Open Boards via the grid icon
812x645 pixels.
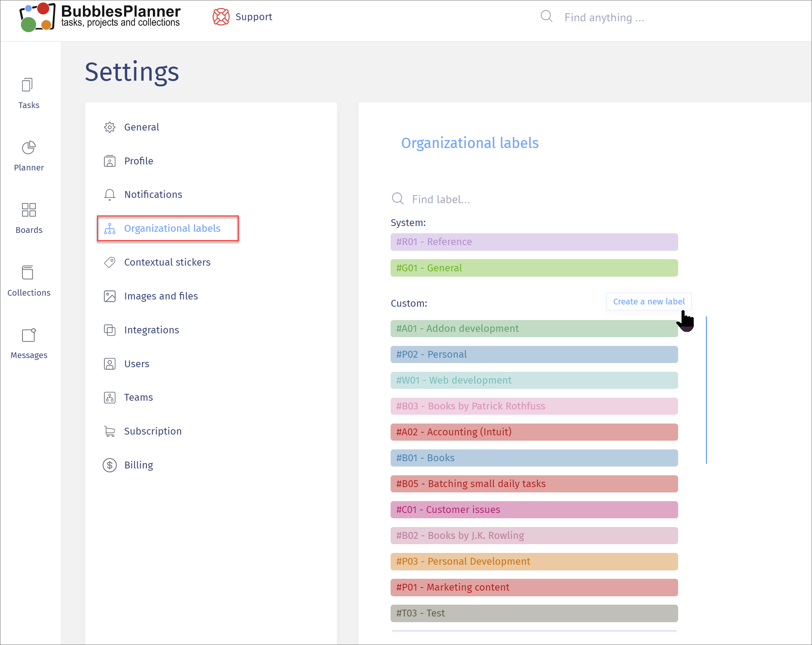point(29,210)
